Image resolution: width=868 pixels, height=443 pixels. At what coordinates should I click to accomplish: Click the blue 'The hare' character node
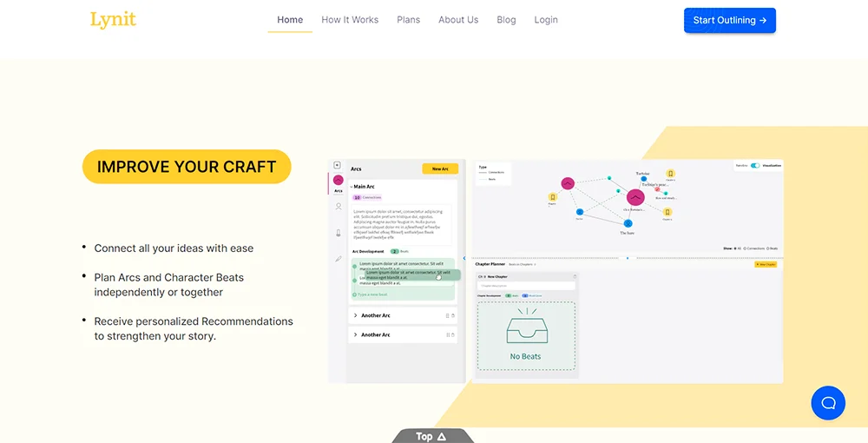(628, 223)
